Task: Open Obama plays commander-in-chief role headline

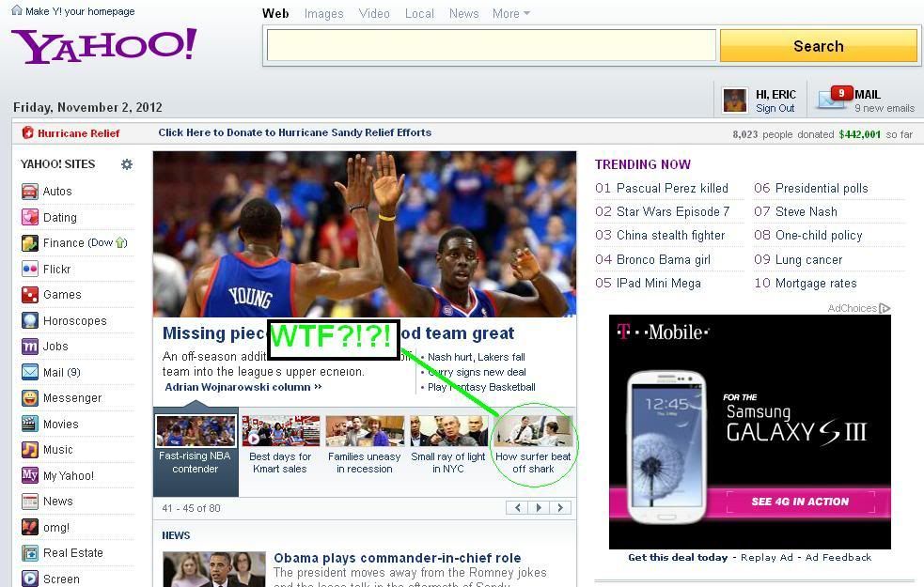Action: click(398, 558)
